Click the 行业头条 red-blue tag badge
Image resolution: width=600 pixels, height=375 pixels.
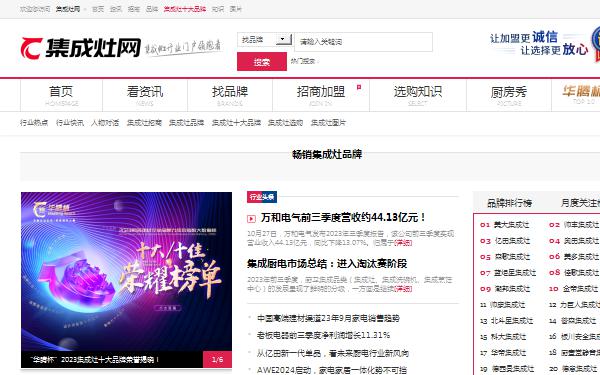[x=262, y=197]
